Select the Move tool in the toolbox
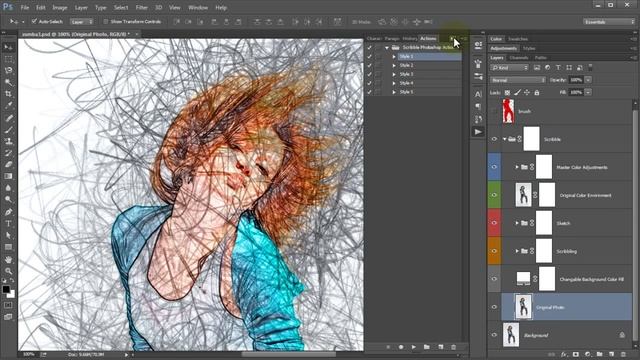Image resolution: width=640 pixels, height=360 pixels. coord(8,47)
